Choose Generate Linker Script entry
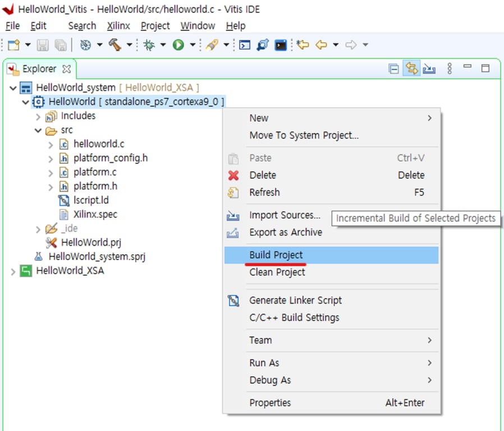The image size is (504, 431). coord(331,300)
